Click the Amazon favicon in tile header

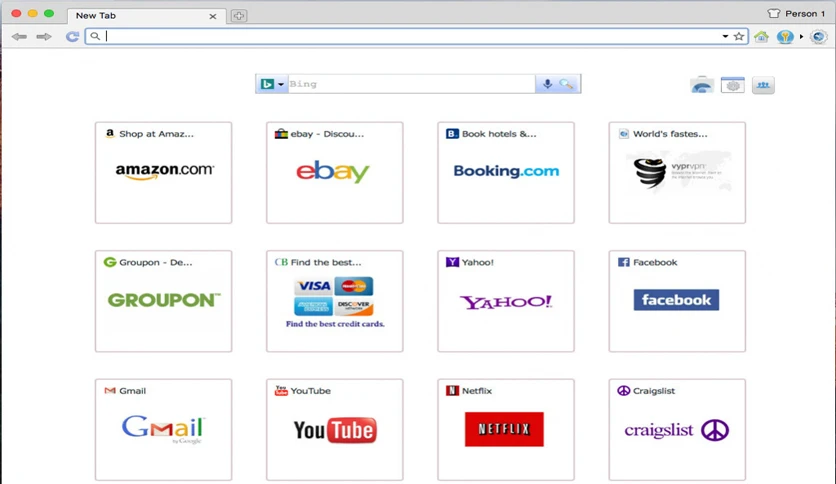point(110,133)
